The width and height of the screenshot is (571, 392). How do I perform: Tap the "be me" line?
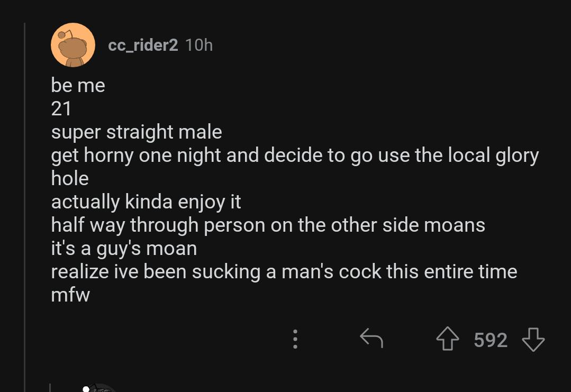pos(78,85)
